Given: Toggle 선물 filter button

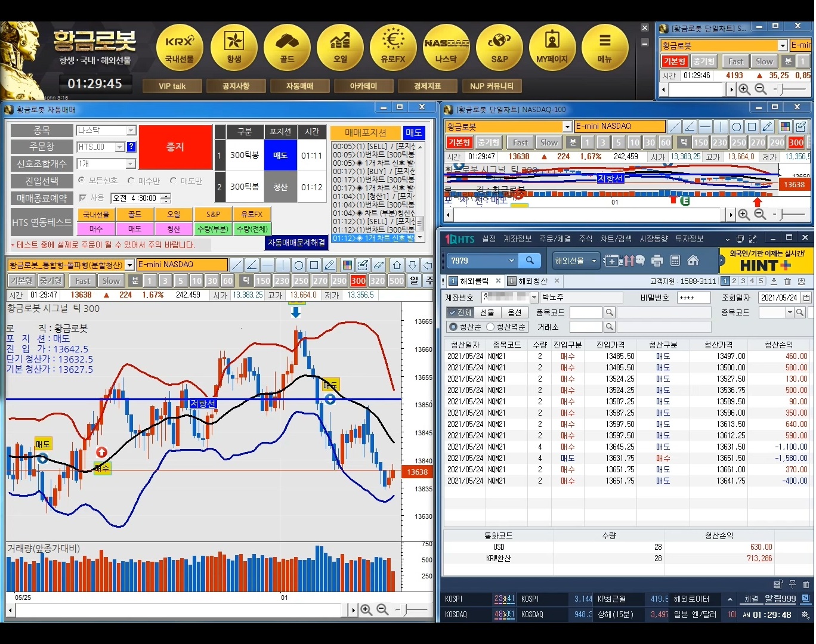Looking at the screenshot, I should (x=487, y=312).
